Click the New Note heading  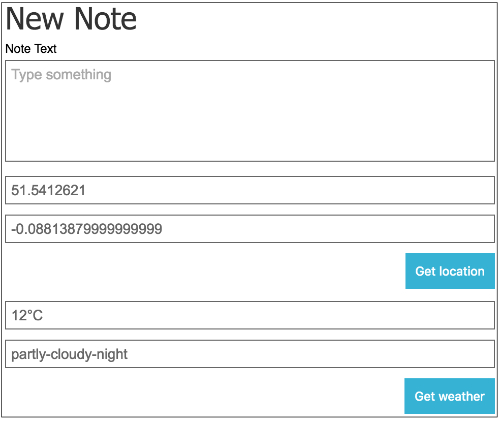[x=71, y=18]
